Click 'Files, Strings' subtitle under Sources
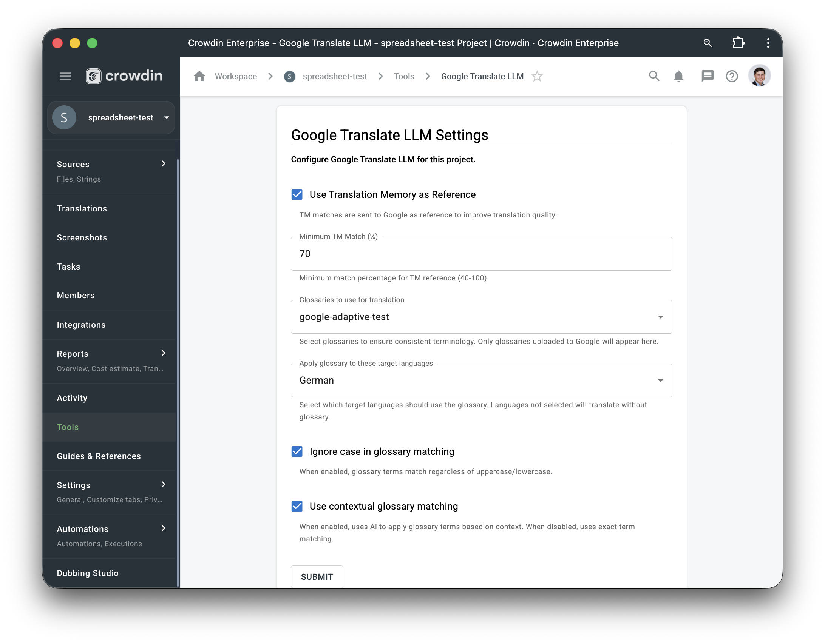 (79, 179)
